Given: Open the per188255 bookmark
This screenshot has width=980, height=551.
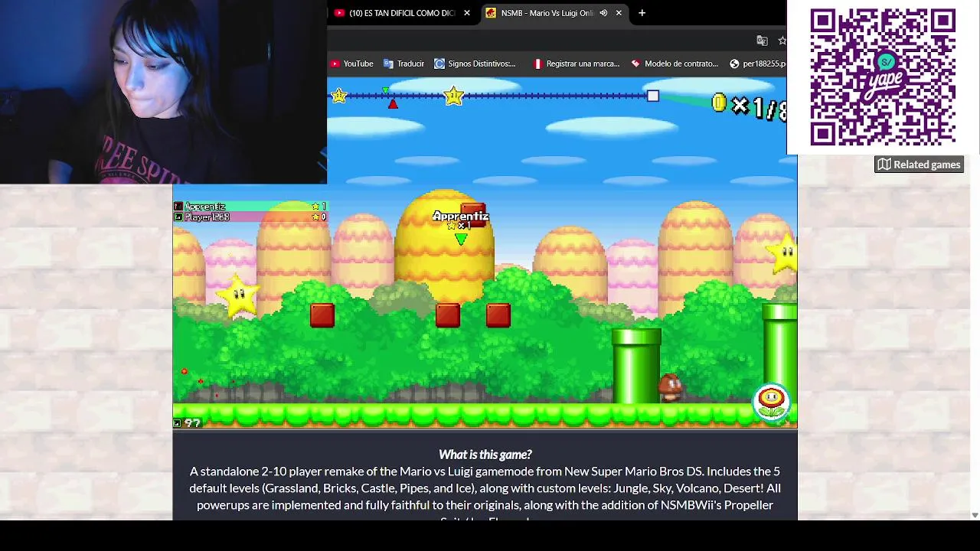Looking at the screenshot, I should [x=757, y=64].
